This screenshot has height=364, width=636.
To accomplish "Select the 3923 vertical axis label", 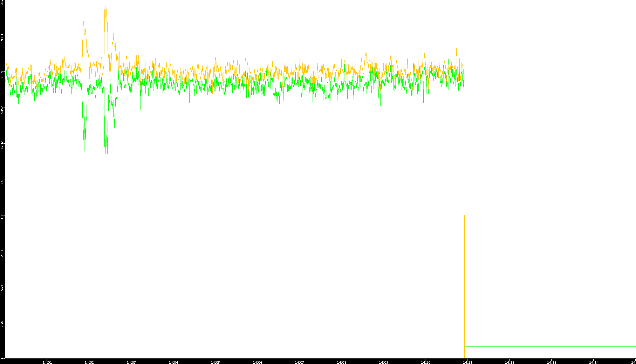I will tap(2, 181).
